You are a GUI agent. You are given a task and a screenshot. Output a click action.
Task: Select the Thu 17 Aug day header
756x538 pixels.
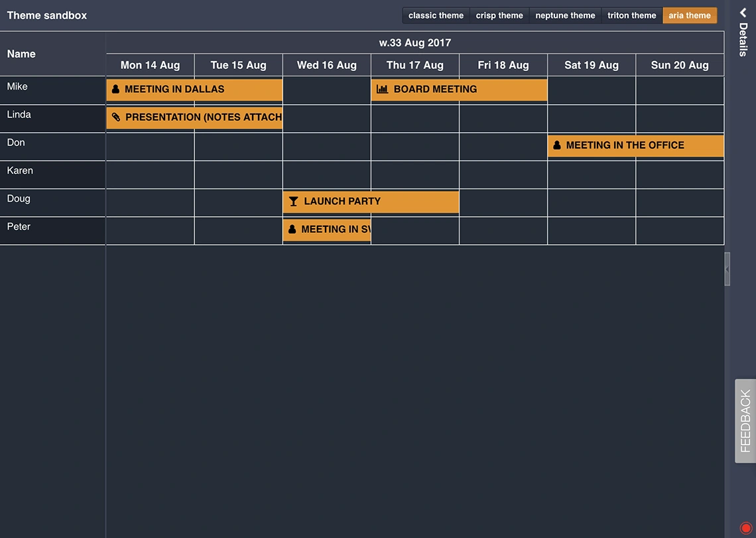click(414, 65)
